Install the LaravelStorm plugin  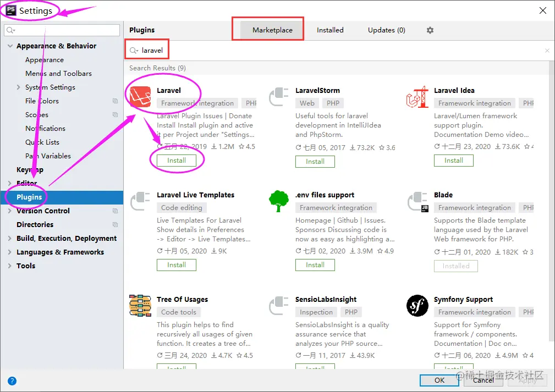[x=315, y=162]
